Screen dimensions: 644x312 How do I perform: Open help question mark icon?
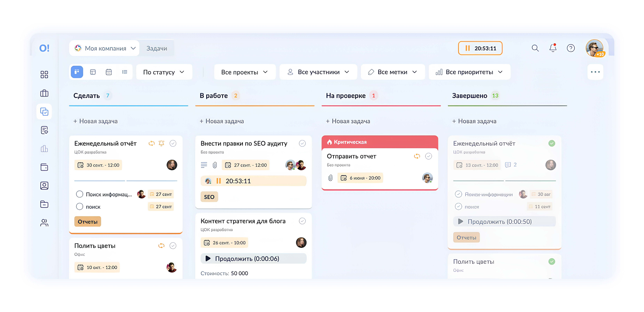pyautogui.click(x=571, y=48)
